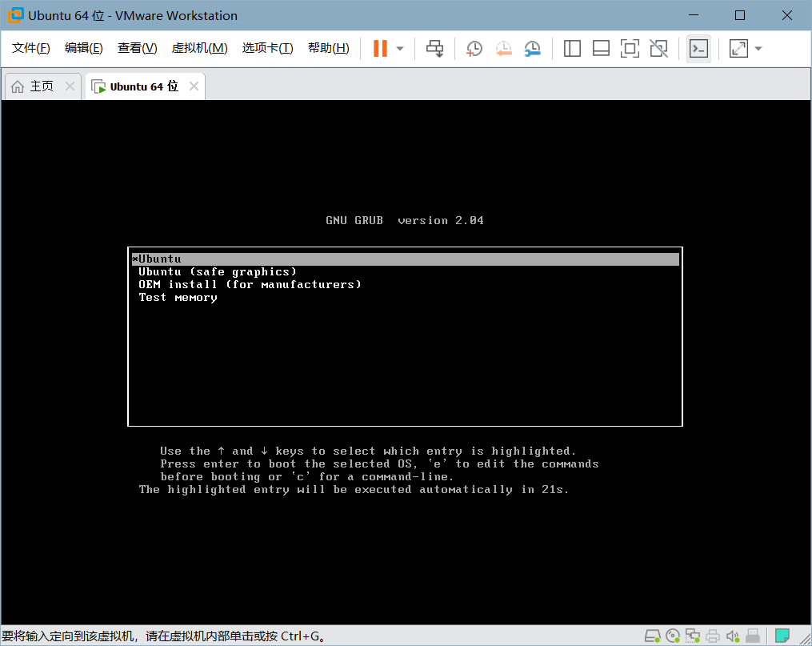Pause the virtual machine with the orange button

(x=380, y=48)
